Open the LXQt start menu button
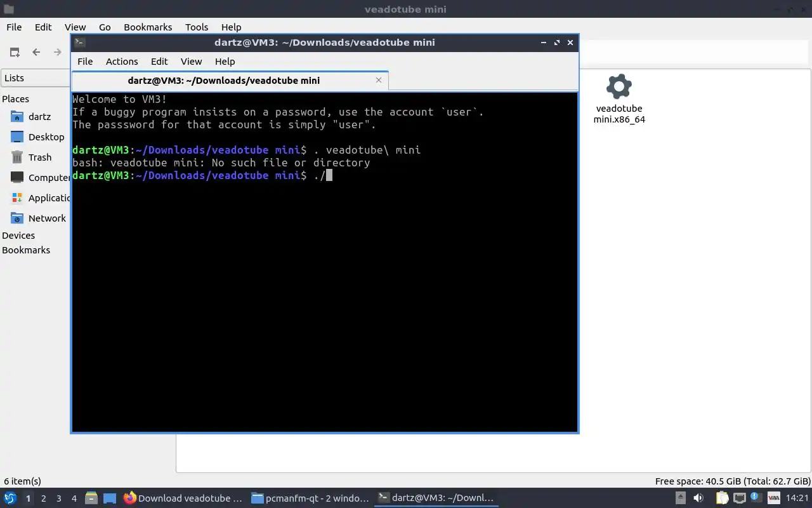Screen dimensions: 812x508 pyautogui.click(x=10, y=498)
